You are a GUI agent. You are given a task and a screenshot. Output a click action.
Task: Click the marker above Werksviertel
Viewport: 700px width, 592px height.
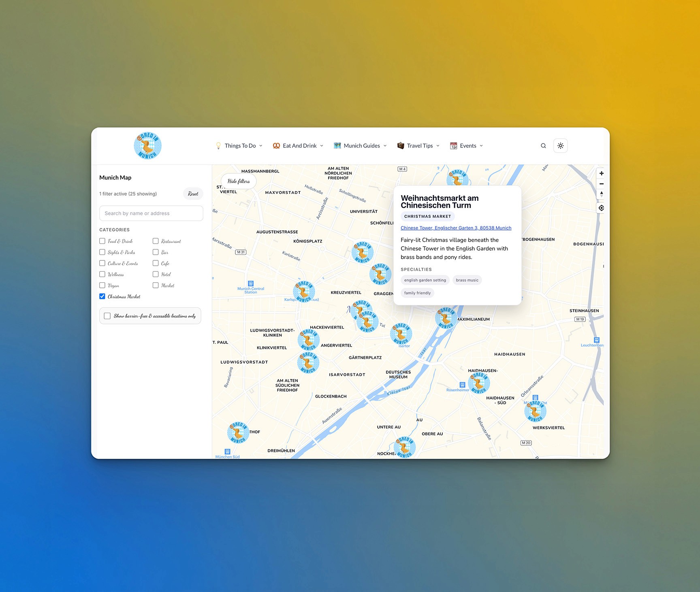[535, 411]
